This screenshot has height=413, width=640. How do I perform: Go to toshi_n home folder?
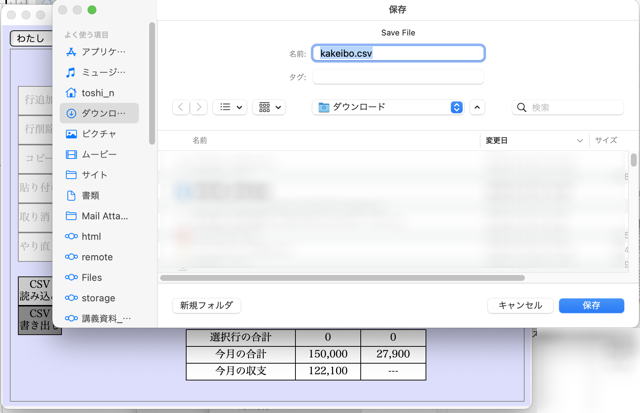(99, 92)
